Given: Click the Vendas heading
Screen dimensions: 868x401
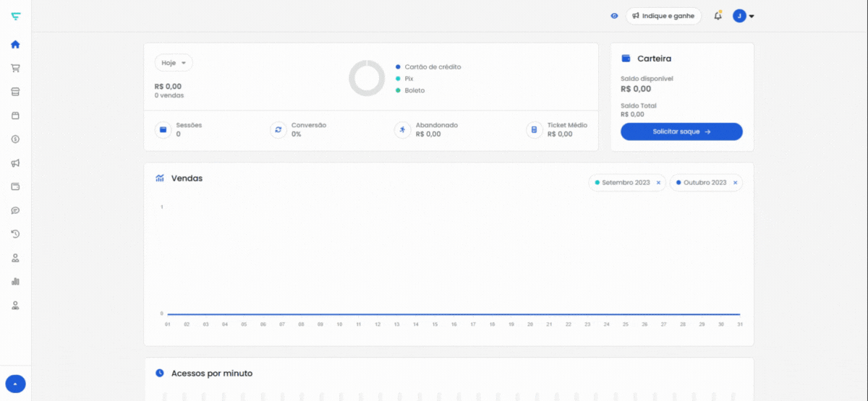Looking at the screenshot, I should (x=187, y=178).
